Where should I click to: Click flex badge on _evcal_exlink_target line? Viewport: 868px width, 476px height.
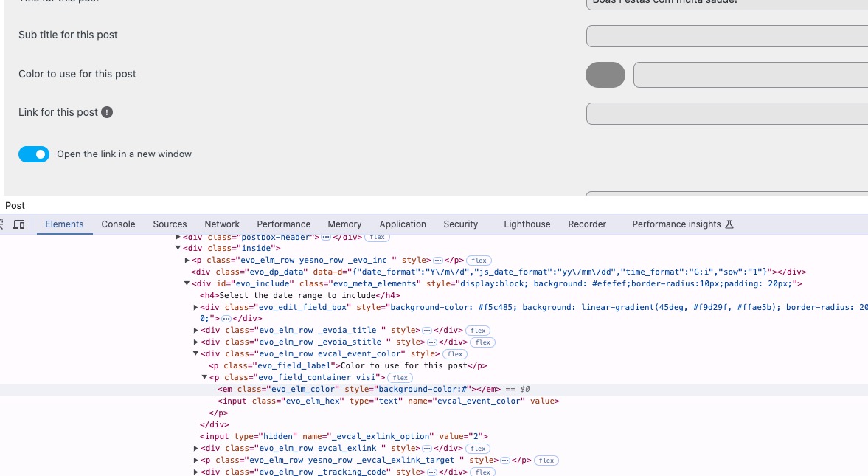pos(546,461)
